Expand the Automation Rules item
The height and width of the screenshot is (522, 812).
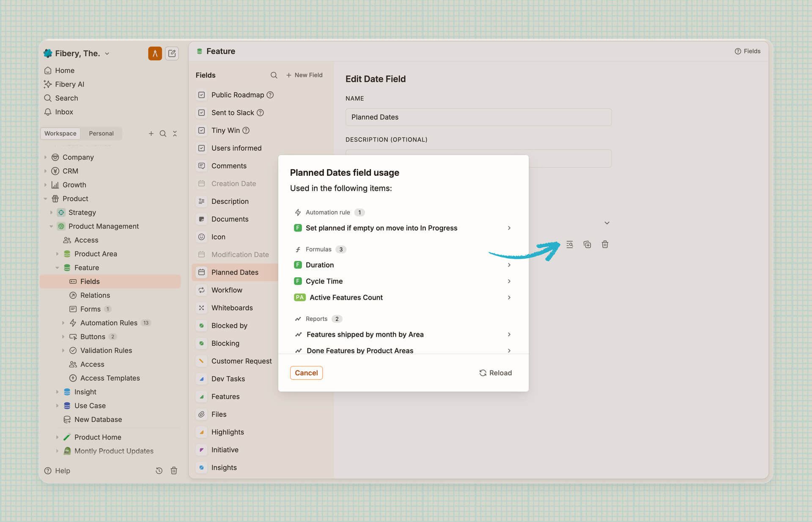[63, 323]
